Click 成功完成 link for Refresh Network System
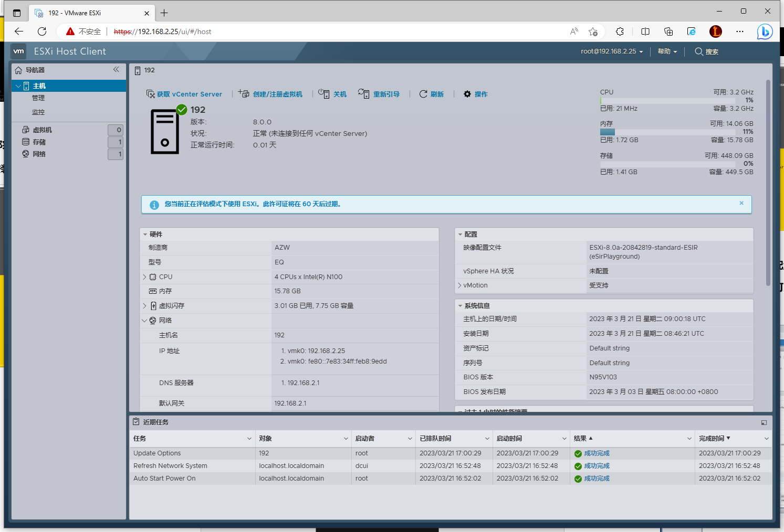784x532 pixels. click(597, 466)
